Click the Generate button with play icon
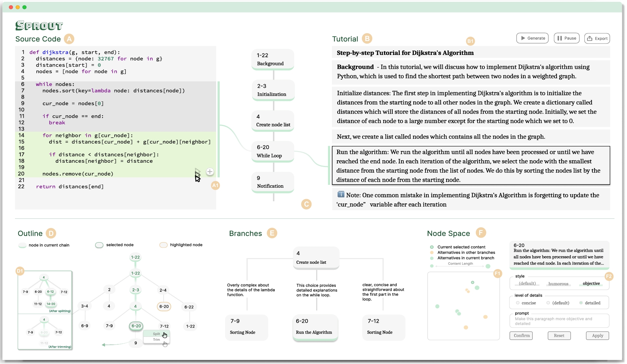 click(x=532, y=38)
